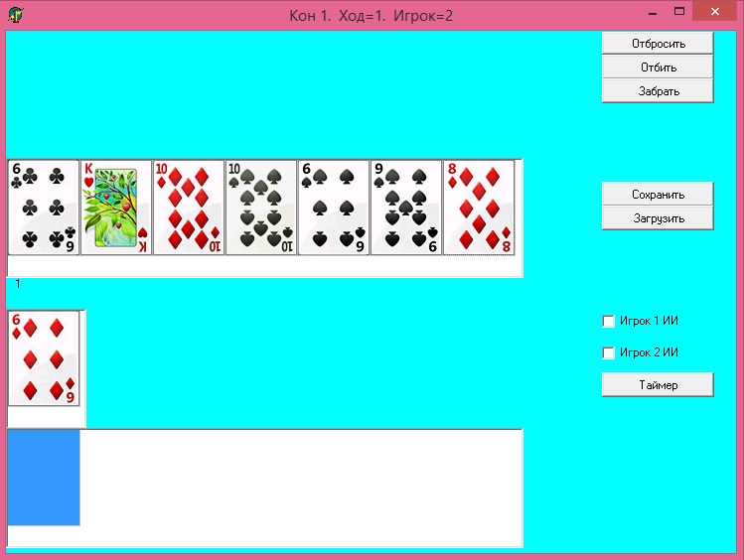744x560 pixels.
Task: Click the six of diamonds card on table
Action: point(44,358)
